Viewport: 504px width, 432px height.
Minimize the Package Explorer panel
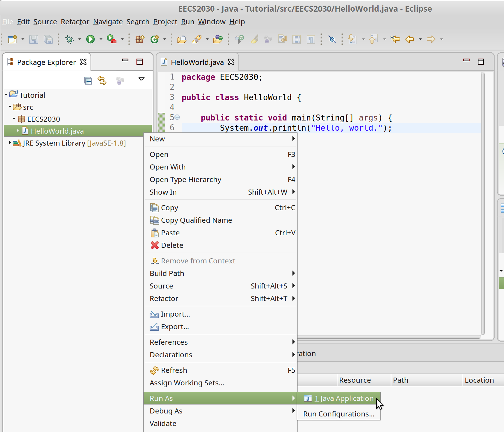pos(125,60)
